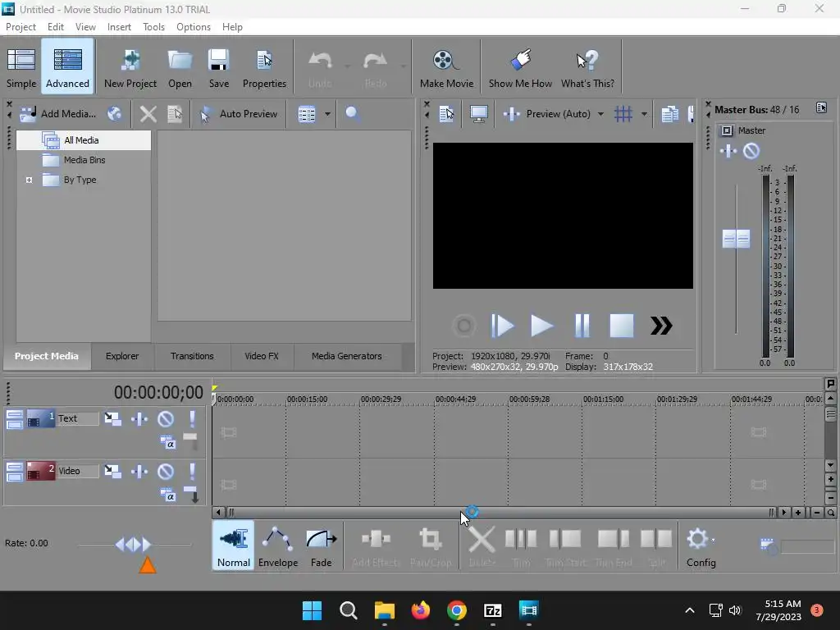Mute the Text track
The image size is (840, 630).
(166, 418)
